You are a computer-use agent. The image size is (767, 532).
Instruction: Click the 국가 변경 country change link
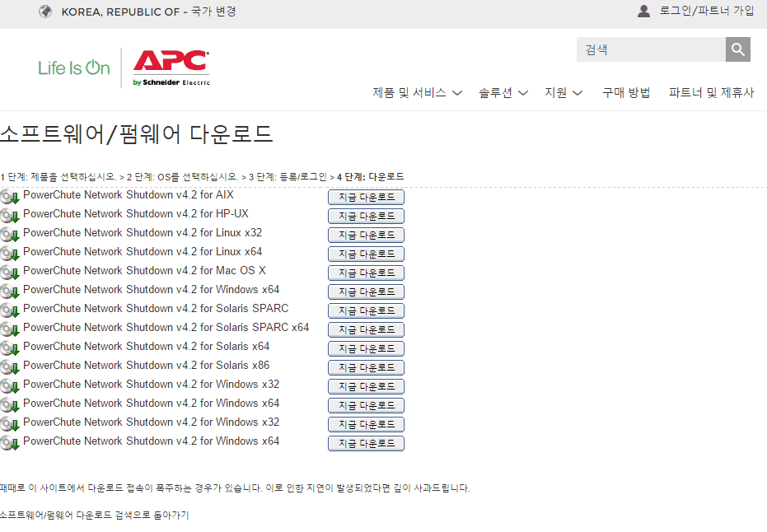point(213,12)
